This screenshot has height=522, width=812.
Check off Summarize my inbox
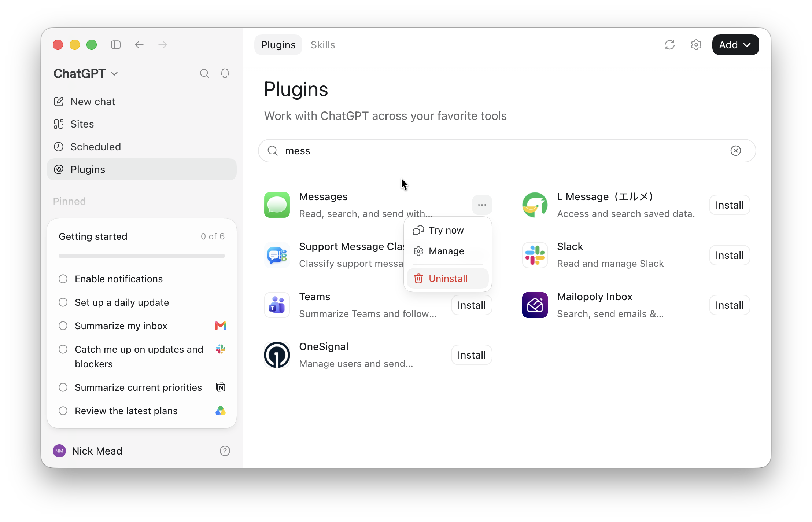click(63, 326)
